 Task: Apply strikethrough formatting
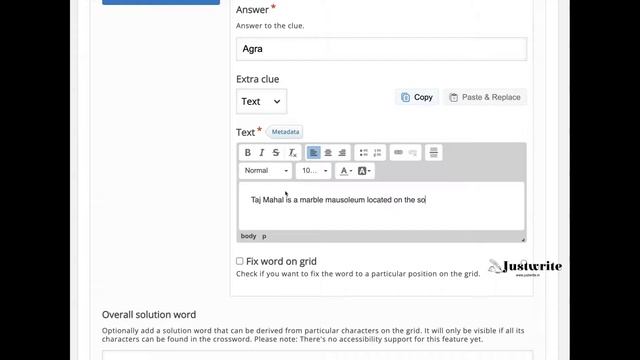tap(276, 153)
